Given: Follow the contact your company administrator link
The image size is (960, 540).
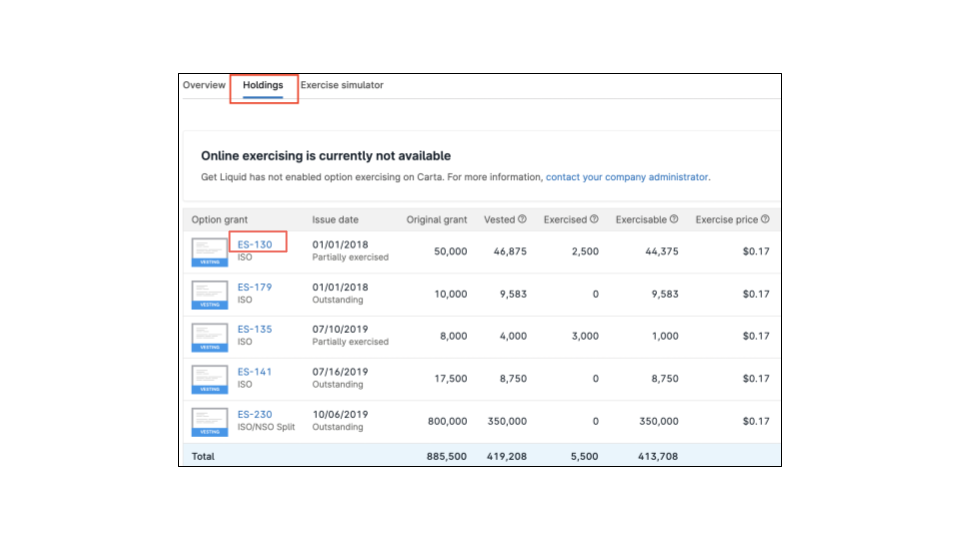Looking at the screenshot, I should pos(627,177).
